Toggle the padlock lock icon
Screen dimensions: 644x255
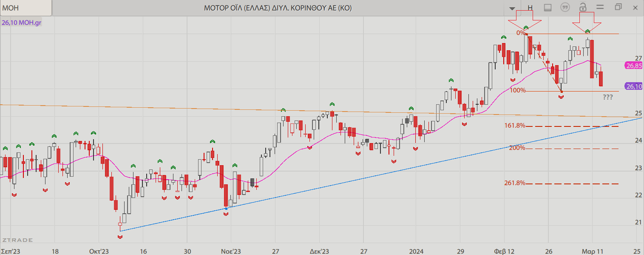(583, 7)
